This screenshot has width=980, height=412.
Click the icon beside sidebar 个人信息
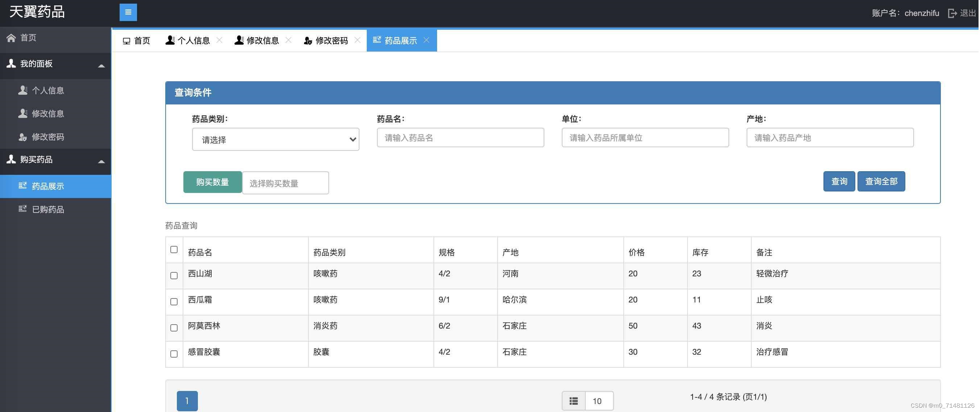[23, 90]
